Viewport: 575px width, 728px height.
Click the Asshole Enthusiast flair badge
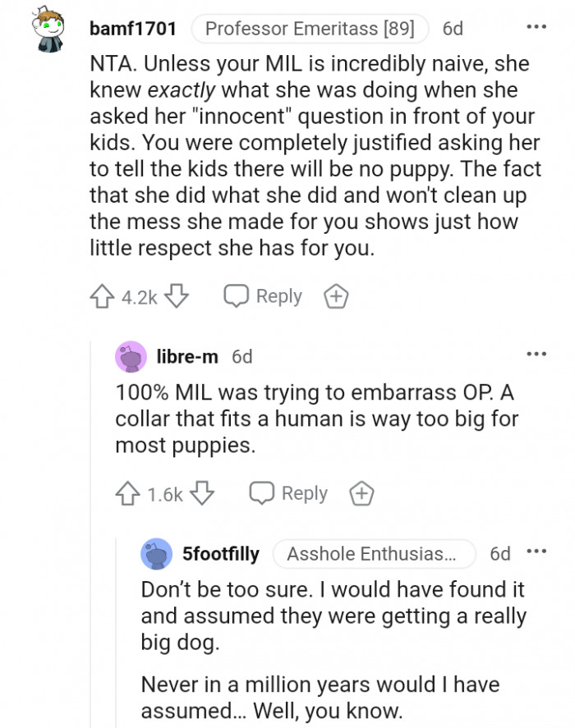tap(374, 554)
